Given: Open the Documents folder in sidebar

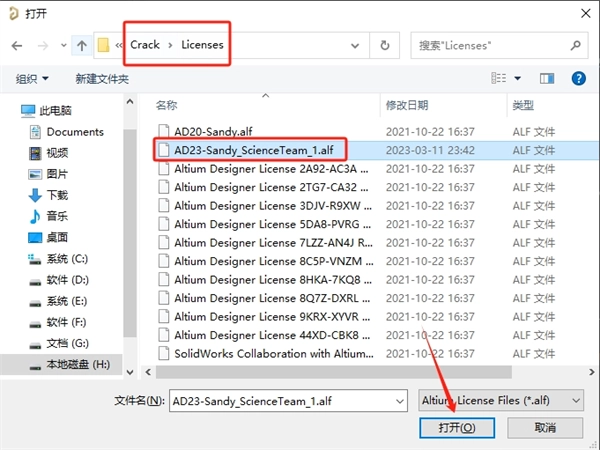Looking at the screenshot, I should tap(74, 132).
